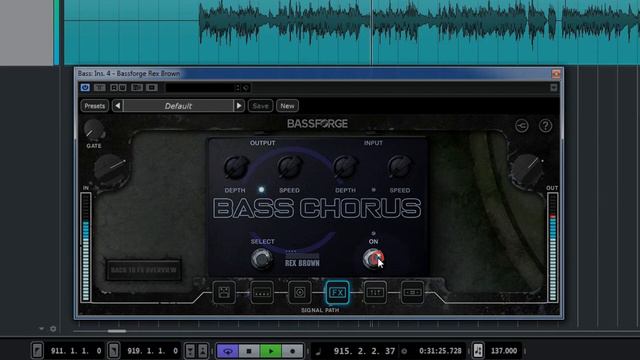640x360 pixels.
Task: Click the New preset button
Action: tap(287, 106)
